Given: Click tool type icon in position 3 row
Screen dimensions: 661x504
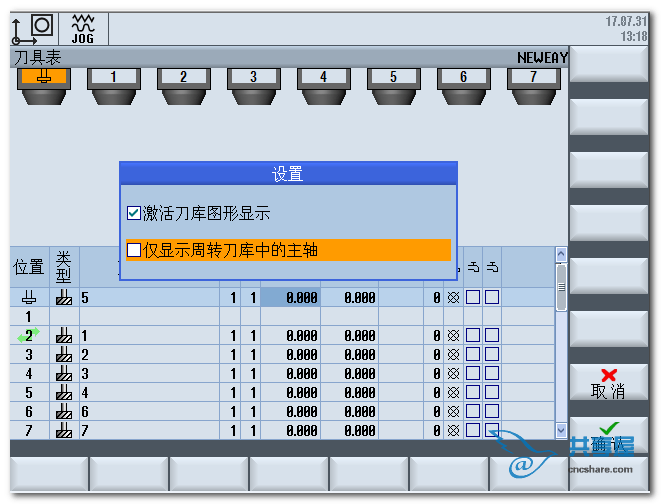Looking at the screenshot, I should 64,354.
